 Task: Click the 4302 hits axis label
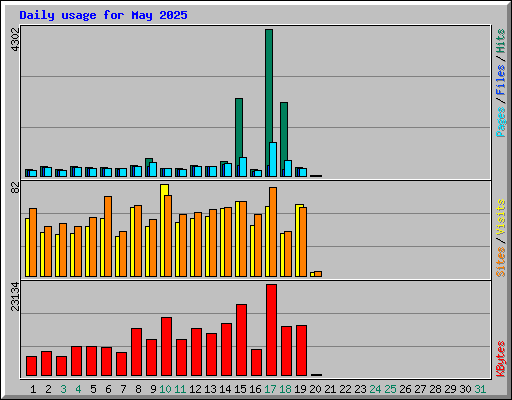point(15,39)
